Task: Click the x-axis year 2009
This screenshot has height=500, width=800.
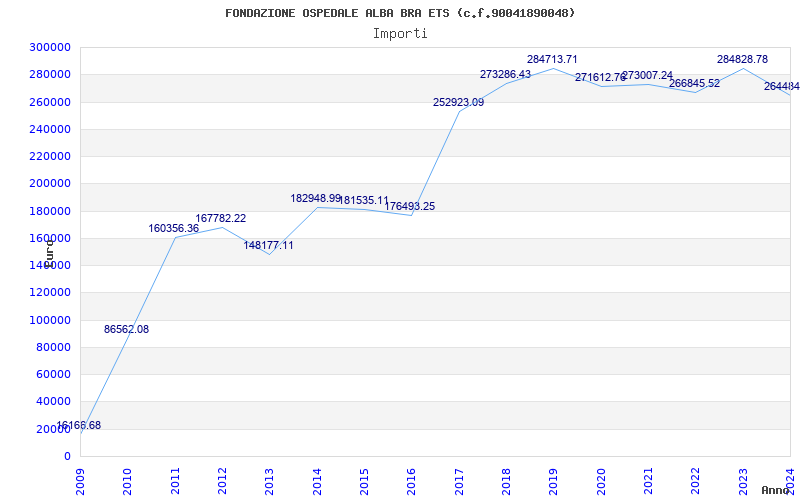Action: 80,482
